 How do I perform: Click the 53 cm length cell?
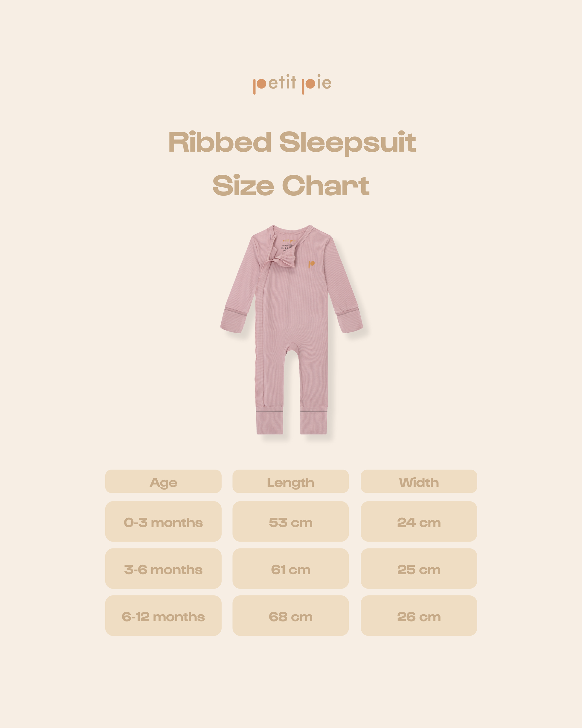pyautogui.click(x=291, y=522)
